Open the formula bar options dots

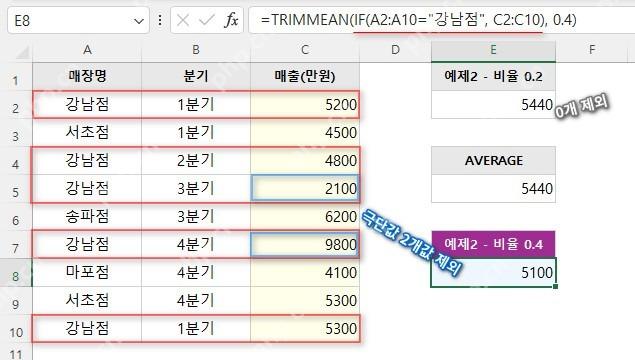(160, 20)
